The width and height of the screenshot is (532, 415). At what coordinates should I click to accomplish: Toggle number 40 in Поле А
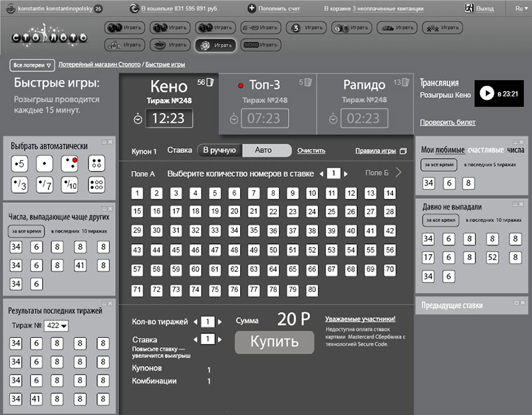(x=331, y=231)
